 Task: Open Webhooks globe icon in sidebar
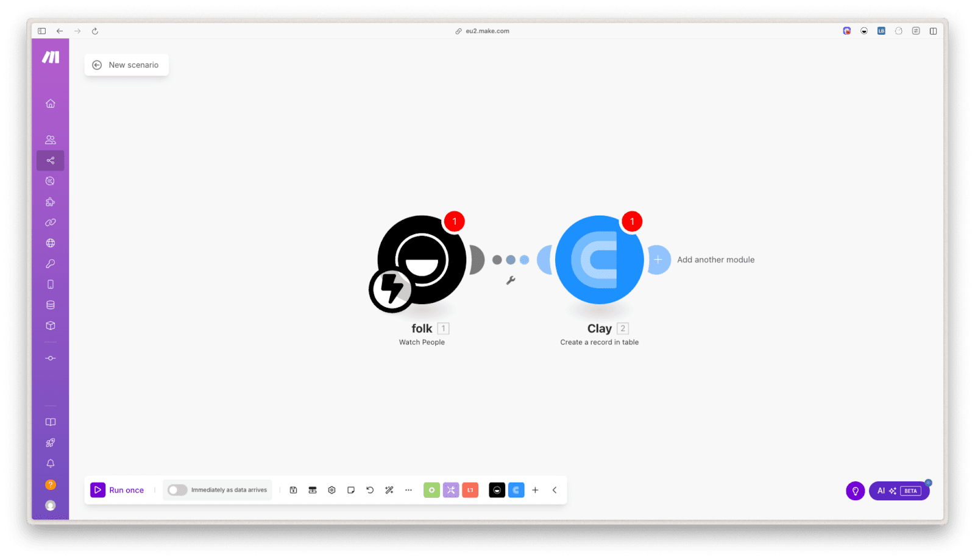[x=51, y=243]
